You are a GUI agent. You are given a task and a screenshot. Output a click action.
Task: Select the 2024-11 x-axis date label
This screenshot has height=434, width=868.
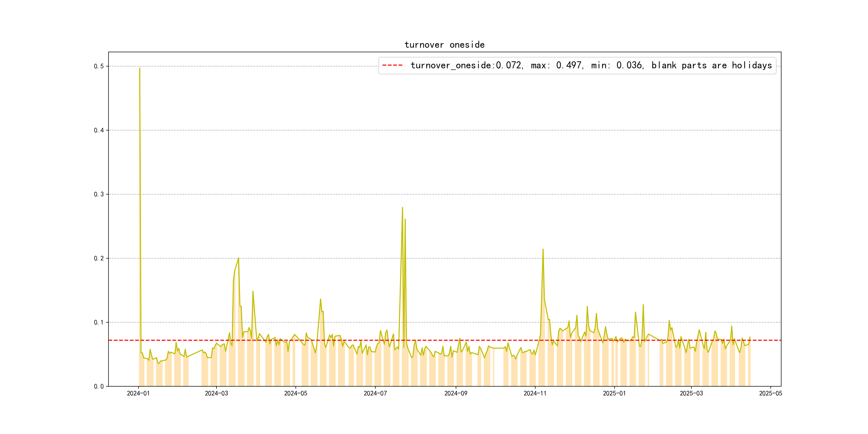(x=535, y=394)
